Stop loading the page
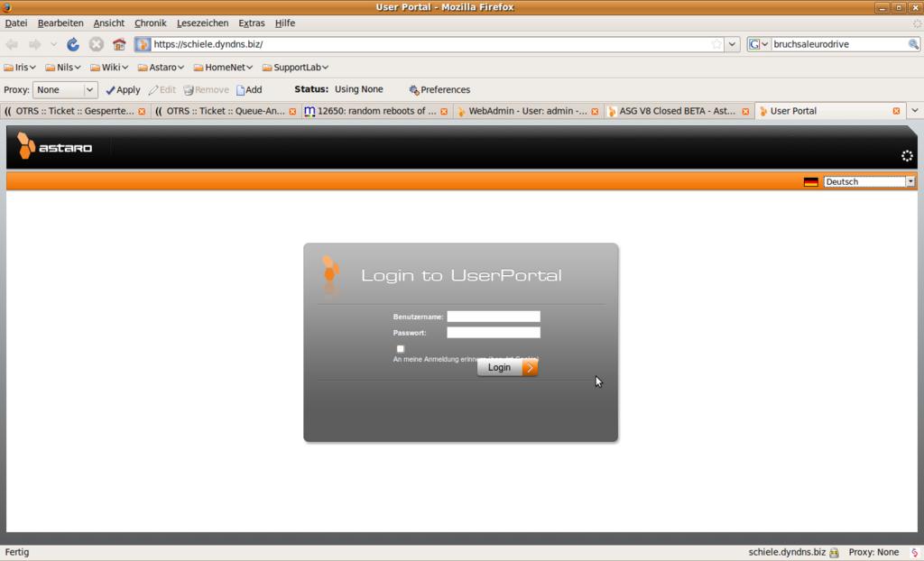The image size is (924, 561). pos(96,44)
